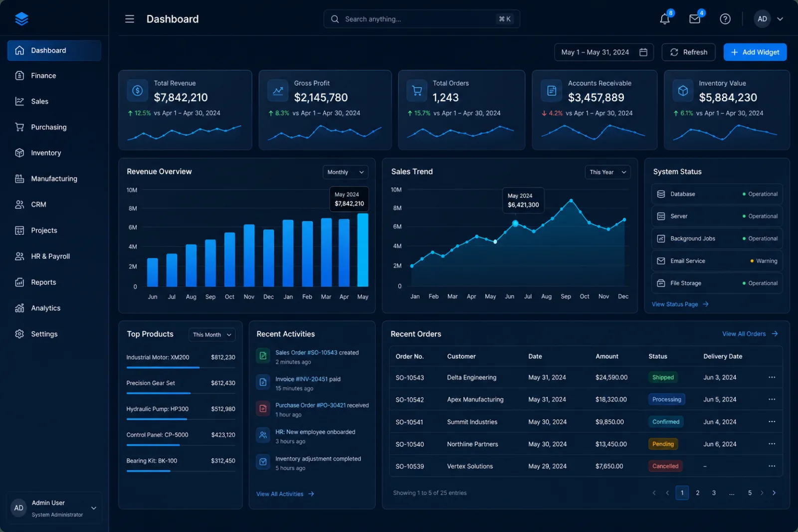
Task: Open the Monthly dropdown in Revenue Overview
Action: [346, 172]
